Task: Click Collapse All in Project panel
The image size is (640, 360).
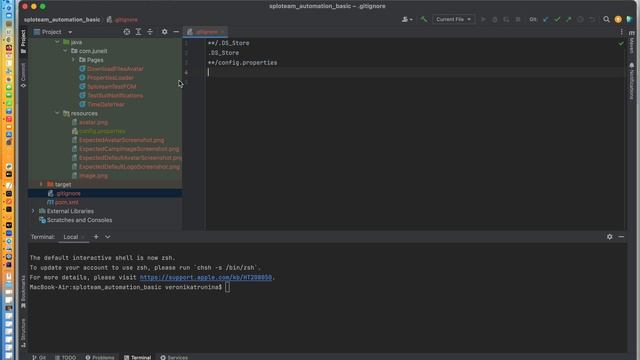Action: [x=150, y=32]
